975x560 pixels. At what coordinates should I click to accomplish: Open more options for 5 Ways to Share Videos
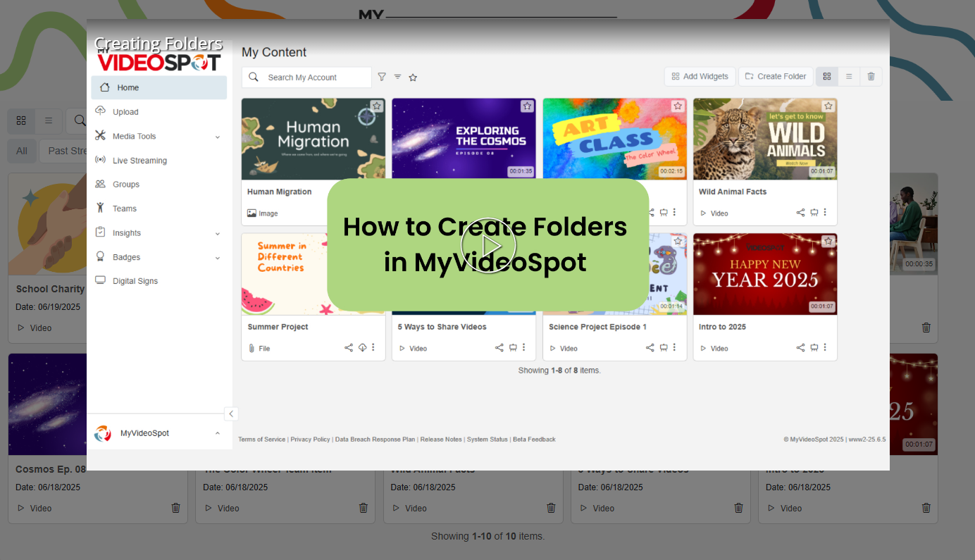(x=524, y=348)
